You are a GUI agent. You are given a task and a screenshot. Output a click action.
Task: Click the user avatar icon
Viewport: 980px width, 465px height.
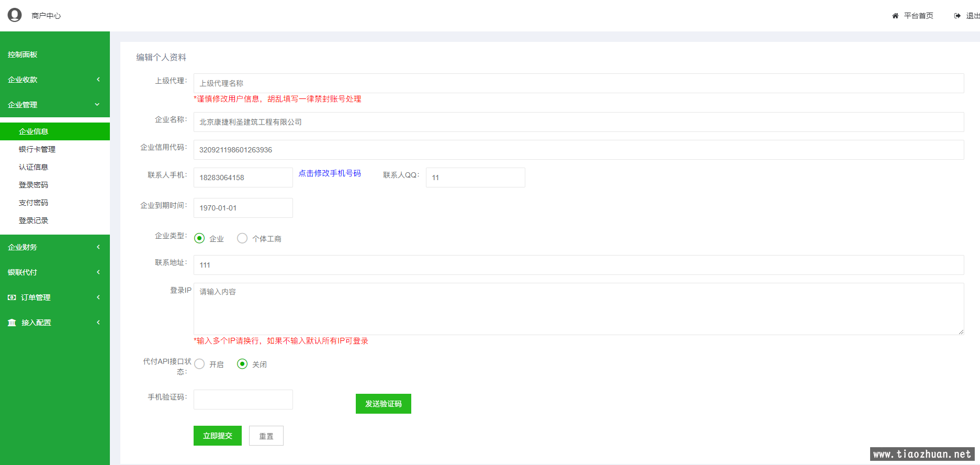15,15
